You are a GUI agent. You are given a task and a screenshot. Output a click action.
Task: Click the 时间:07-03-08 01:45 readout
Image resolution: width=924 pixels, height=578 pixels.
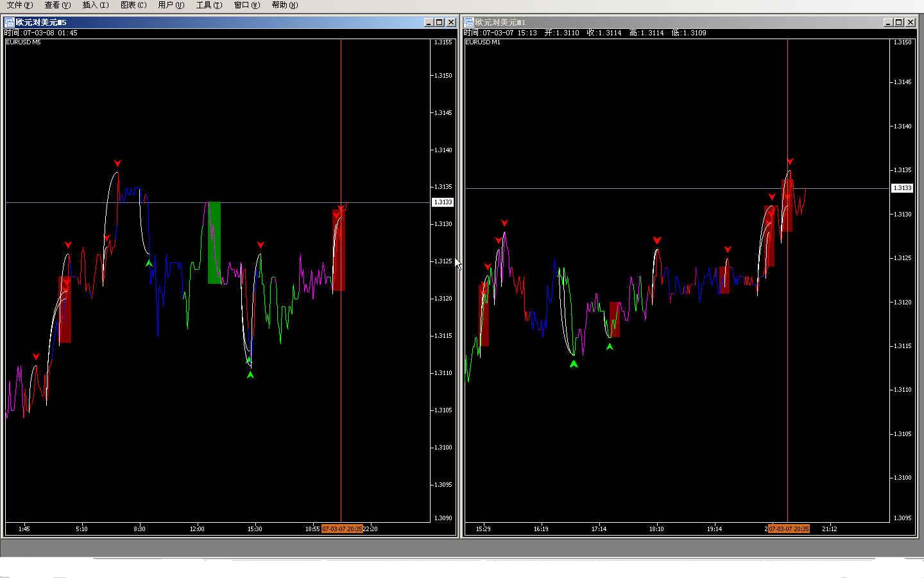click(41, 33)
